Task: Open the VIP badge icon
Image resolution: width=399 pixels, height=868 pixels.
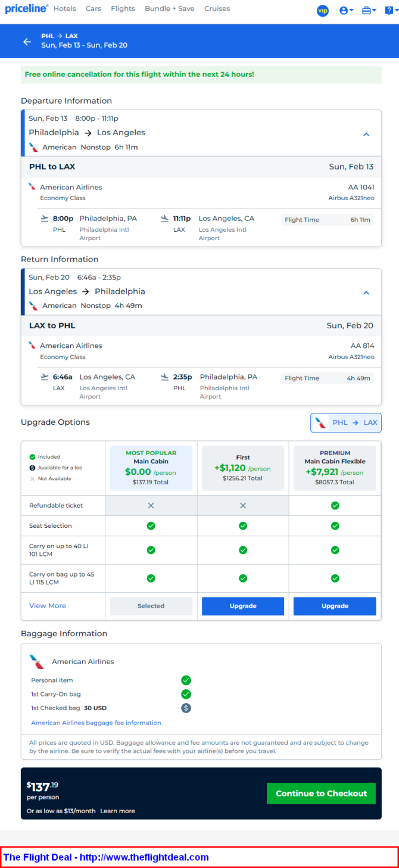Action: (323, 11)
